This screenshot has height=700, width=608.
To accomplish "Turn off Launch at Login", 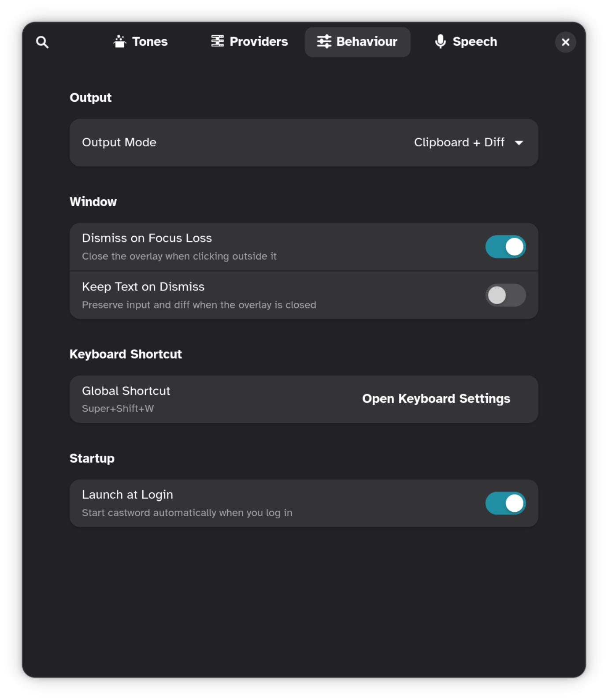I will 505,503.
